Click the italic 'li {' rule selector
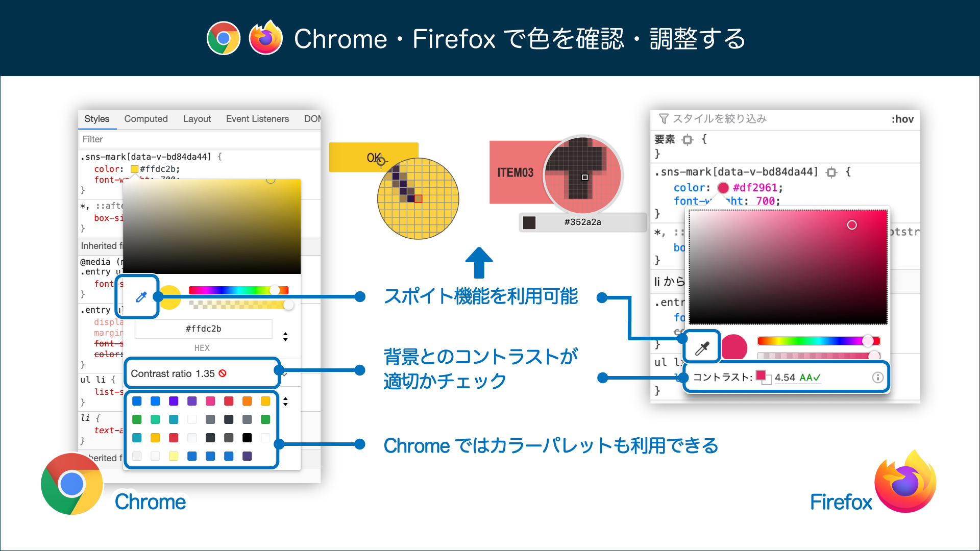Screen dimensions: 980x551 click(90, 418)
